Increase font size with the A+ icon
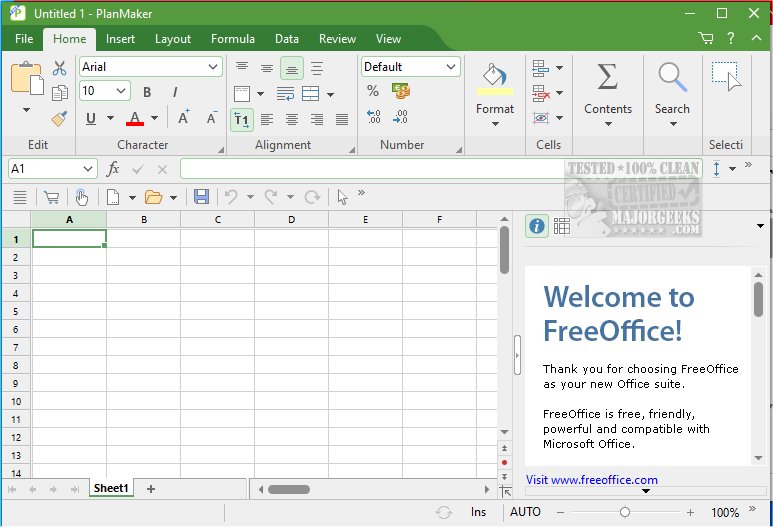Viewport: 773px width, 527px height. coord(184,117)
